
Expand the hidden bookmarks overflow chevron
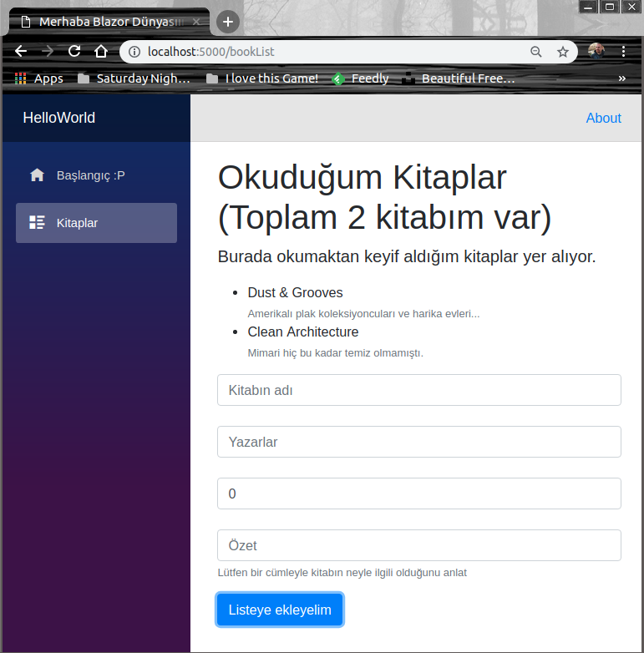coord(621,78)
